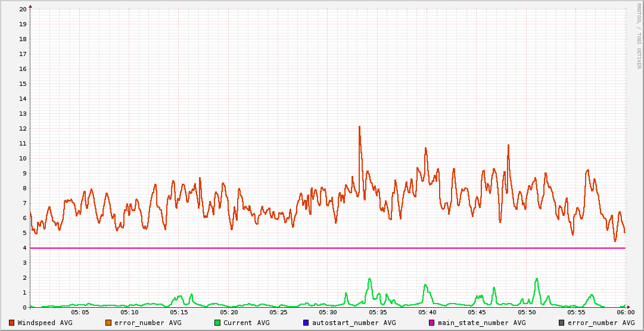This screenshot has width=644, height=331.
Task: Select the Windspeed AVG legend label
Action: [x=45, y=323]
